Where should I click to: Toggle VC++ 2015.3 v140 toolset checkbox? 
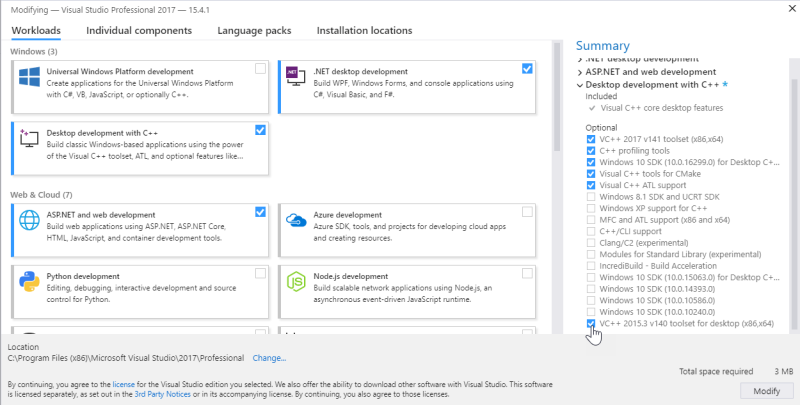coord(592,323)
